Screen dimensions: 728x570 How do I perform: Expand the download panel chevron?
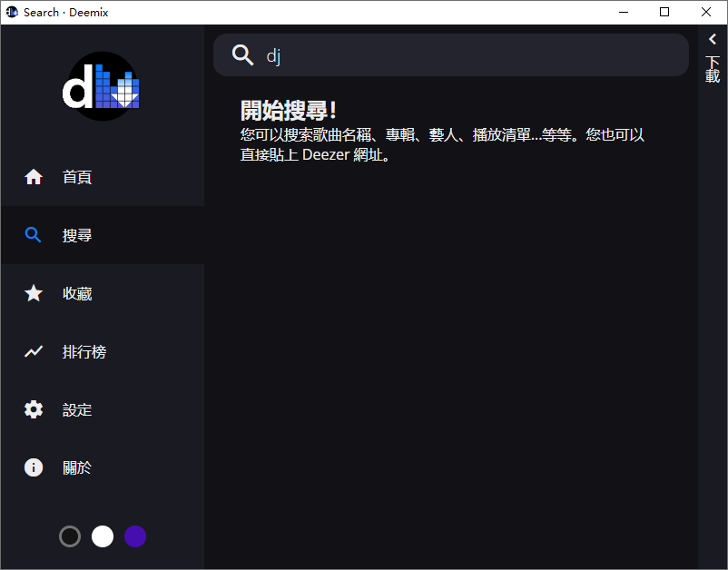click(x=713, y=39)
